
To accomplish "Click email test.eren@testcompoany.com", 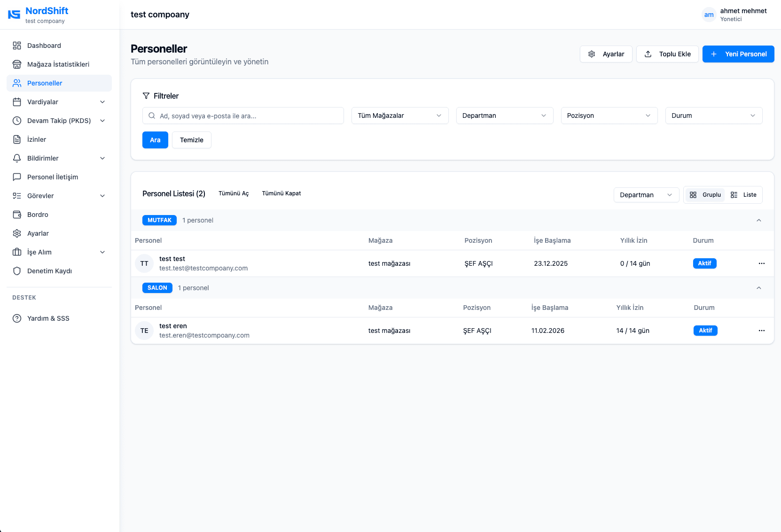I will coord(204,335).
